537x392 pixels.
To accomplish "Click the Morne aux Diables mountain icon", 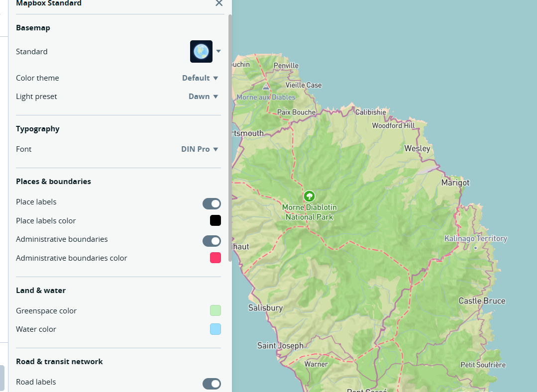I will pyautogui.click(x=266, y=87).
